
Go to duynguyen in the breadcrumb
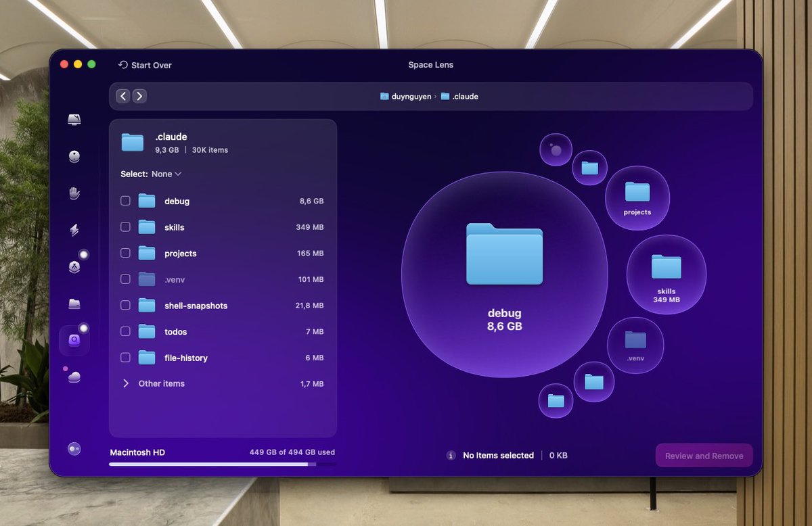pyautogui.click(x=406, y=97)
